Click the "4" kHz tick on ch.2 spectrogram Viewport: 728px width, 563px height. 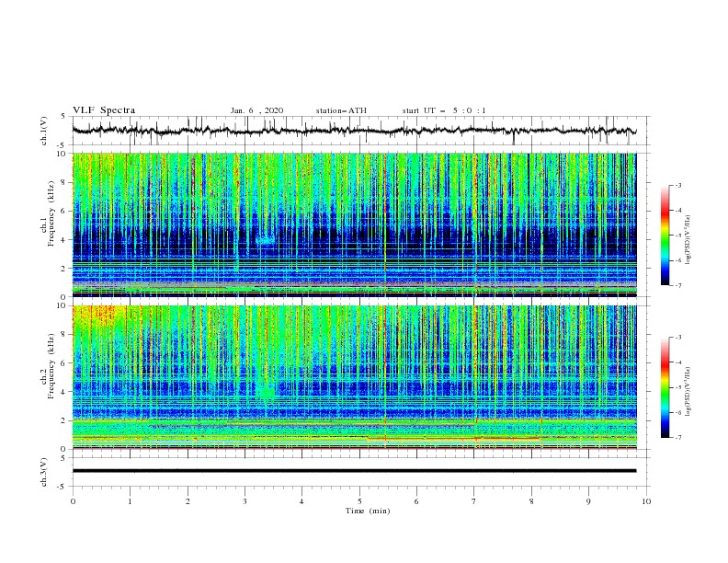[64, 392]
